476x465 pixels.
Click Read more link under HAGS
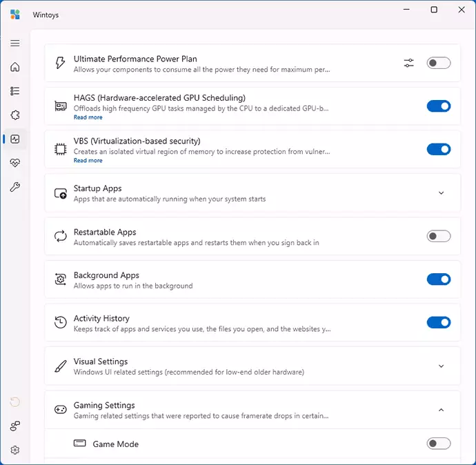88,117
